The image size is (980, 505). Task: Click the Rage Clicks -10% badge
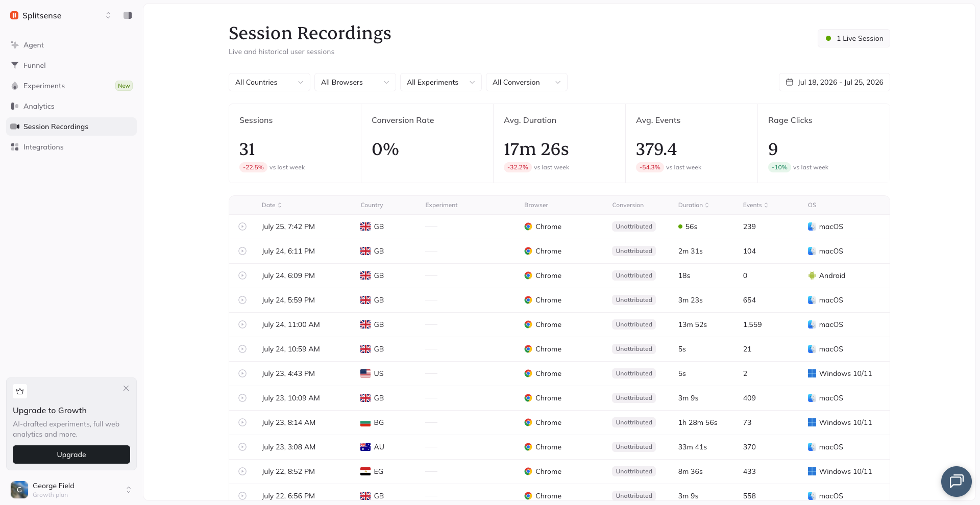click(x=779, y=167)
